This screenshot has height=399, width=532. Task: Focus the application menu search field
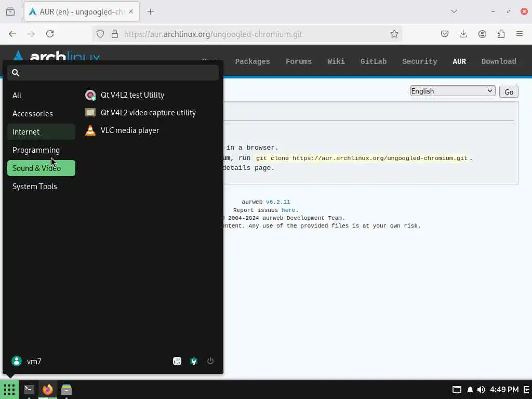click(x=113, y=73)
